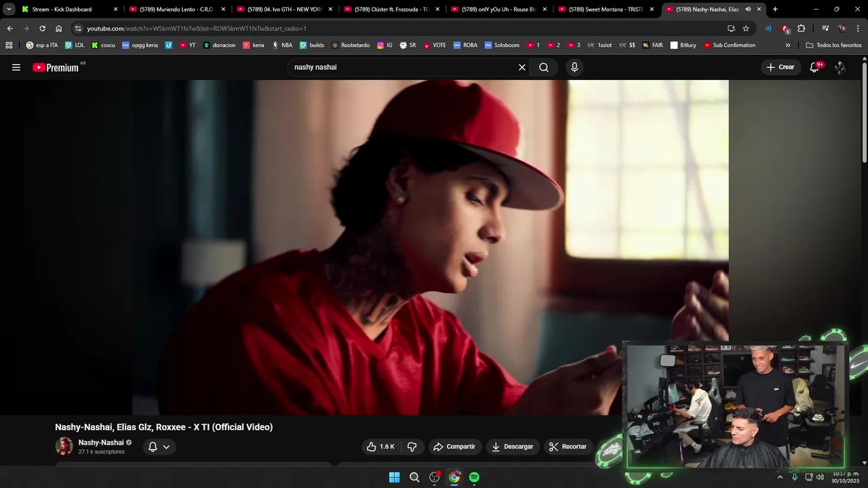View site information icon in address bar
Image resolution: width=868 pixels, height=488 pixels.
78,28
